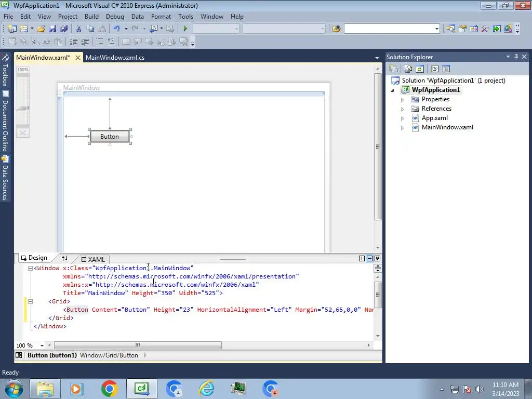Click the designer zoom slider
532x399 pixels.
(x=23, y=108)
